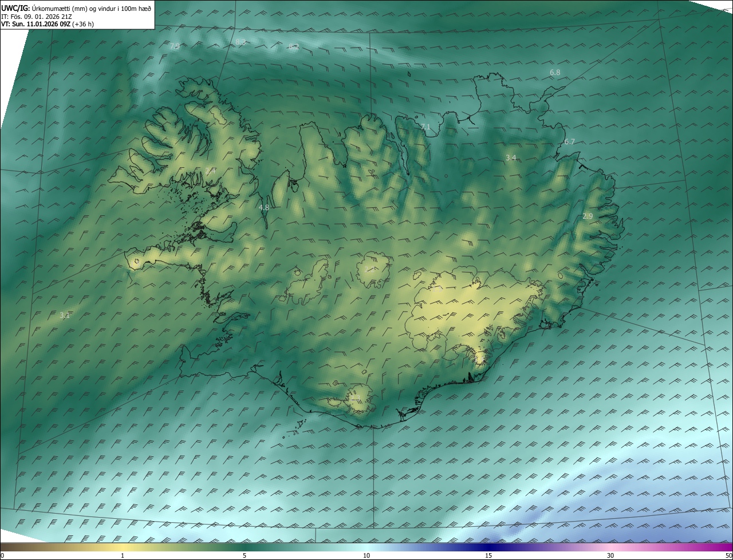733x560 pixels.
Task: Click the color scale tick label 15
Action: coord(488,555)
